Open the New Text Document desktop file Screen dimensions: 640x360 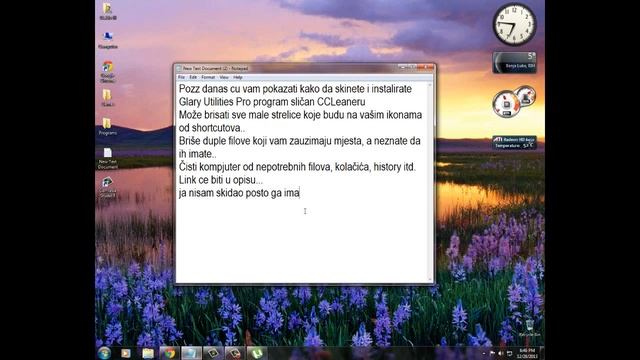click(x=108, y=158)
